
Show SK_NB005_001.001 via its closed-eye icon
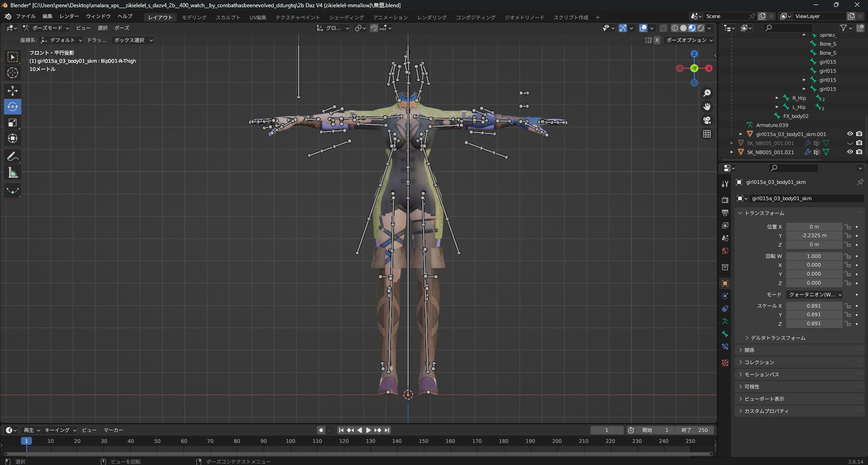click(x=850, y=143)
